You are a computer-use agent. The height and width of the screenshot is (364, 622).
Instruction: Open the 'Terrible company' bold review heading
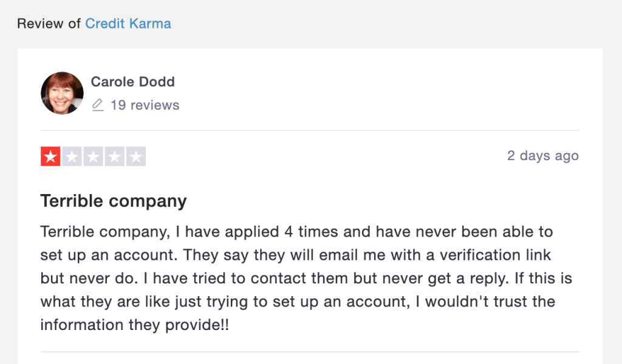click(114, 201)
